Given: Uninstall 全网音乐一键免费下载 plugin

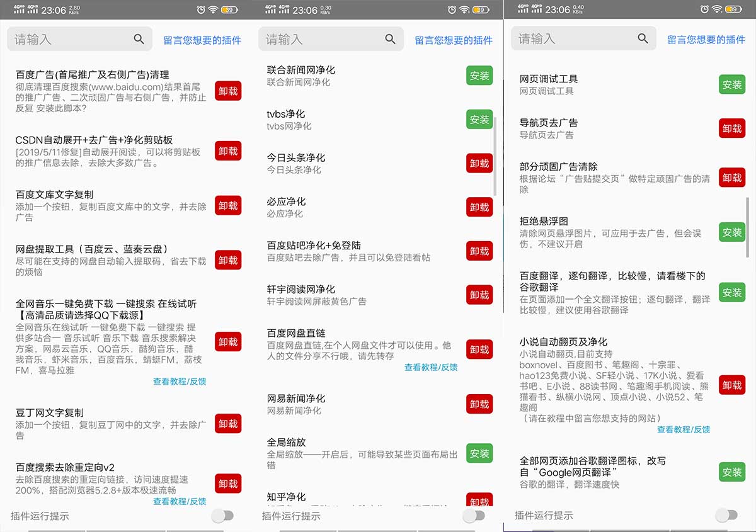Looking at the screenshot, I should pos(228,342).
